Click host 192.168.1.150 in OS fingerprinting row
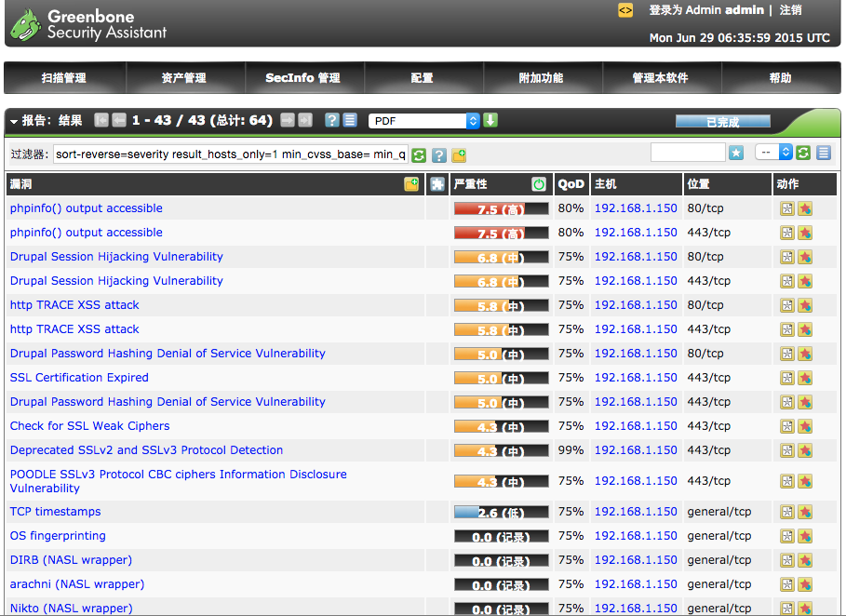Image resolution: width=846 pixels, height=616 pixels. (x=636, y=536)
